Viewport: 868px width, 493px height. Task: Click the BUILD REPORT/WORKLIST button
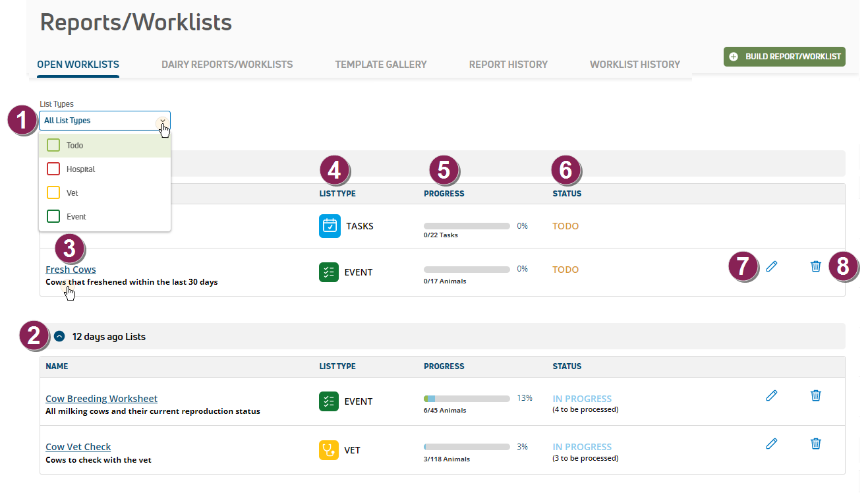[784, 57]
